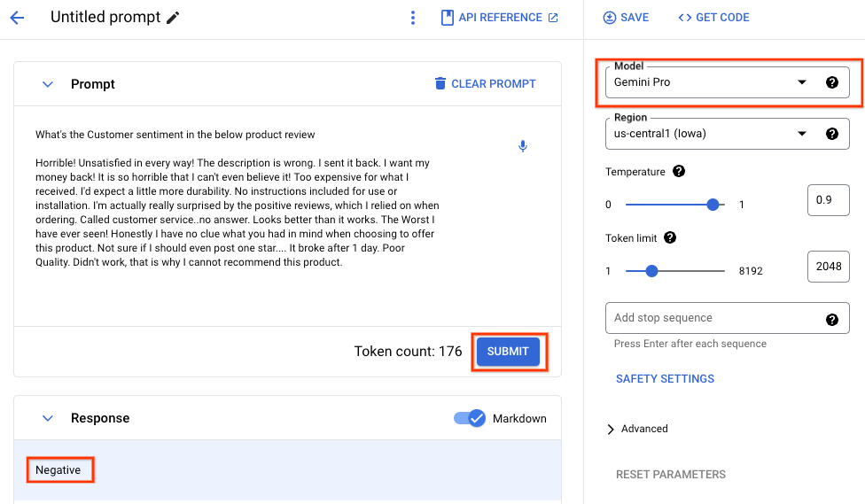Open the three-dot more options menu
This screenshot has height=504, width=865.
tap(412, 18)
